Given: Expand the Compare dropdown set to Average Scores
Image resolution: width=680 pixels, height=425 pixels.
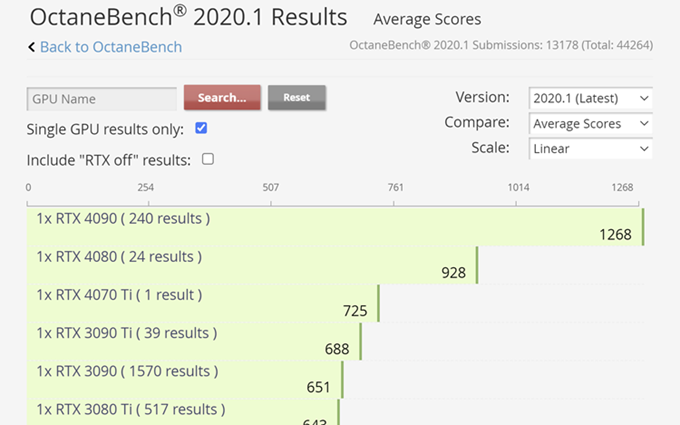Looking at the screenshot, I should [x=590, y=124].
